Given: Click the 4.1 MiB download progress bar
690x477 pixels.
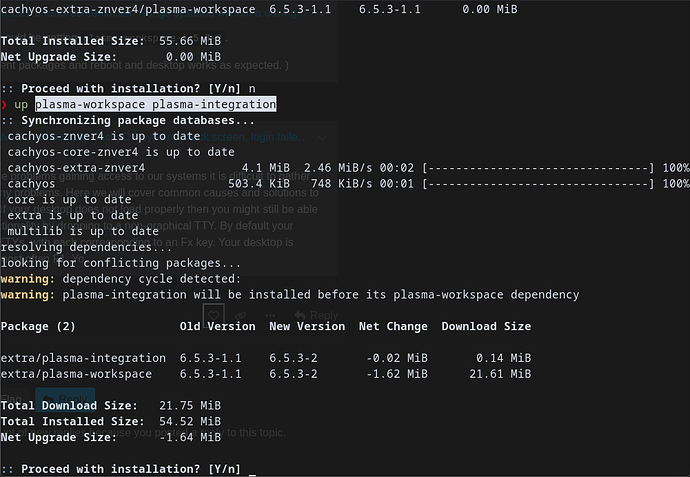Looking at the screenshot, I should [538, 168].
